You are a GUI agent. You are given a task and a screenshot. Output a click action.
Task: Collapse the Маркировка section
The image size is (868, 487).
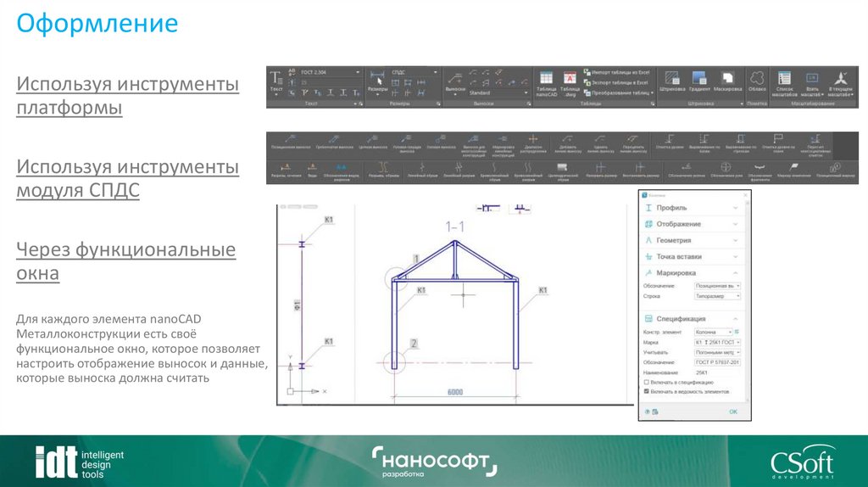pos(692,273)
